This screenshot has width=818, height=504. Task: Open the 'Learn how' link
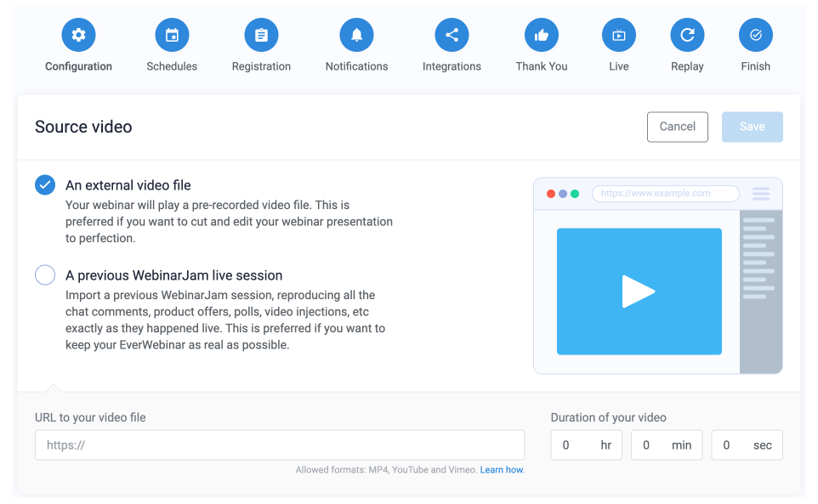pos(502,470)
